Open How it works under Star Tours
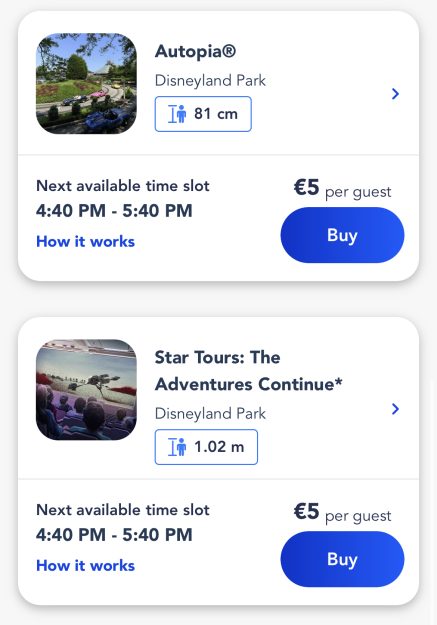Screen dimensions: 437x625 (x=85, y=566)
